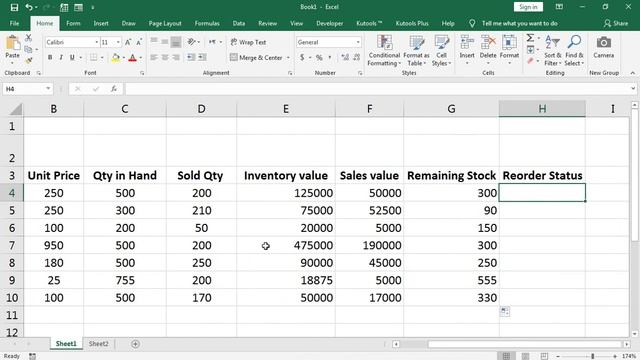Open the Font Color dropdown arrow

pyautogui.click(x=140, y=58)
